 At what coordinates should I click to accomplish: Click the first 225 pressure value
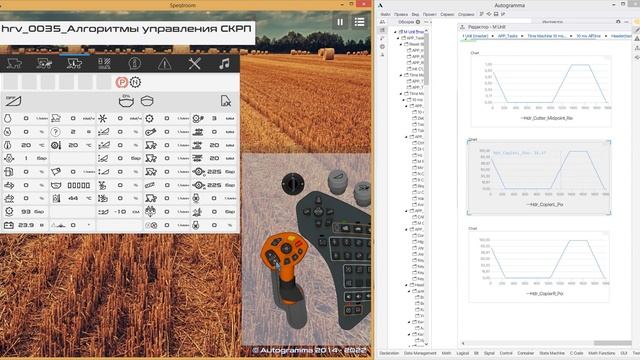pyautogui.click(x=214, y=172)
